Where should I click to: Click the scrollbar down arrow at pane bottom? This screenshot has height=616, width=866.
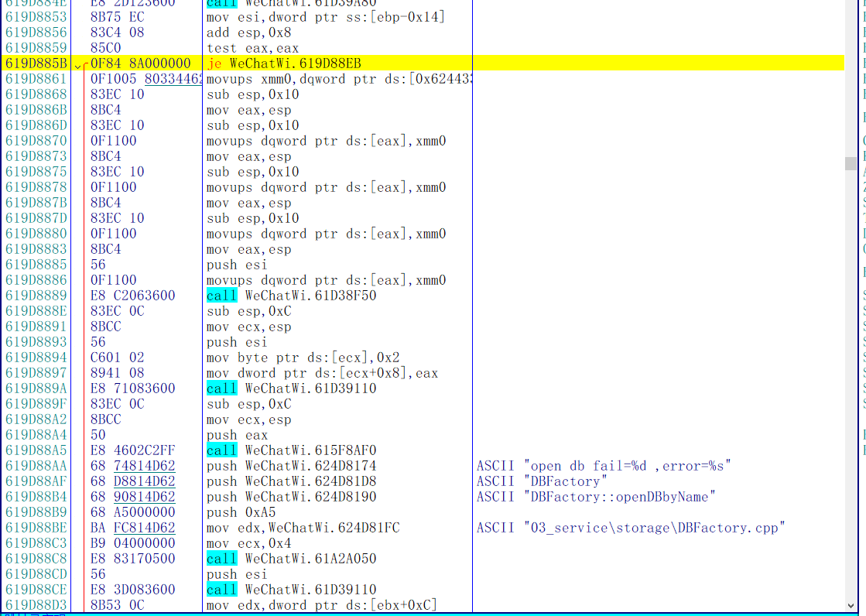click(851, 605)
